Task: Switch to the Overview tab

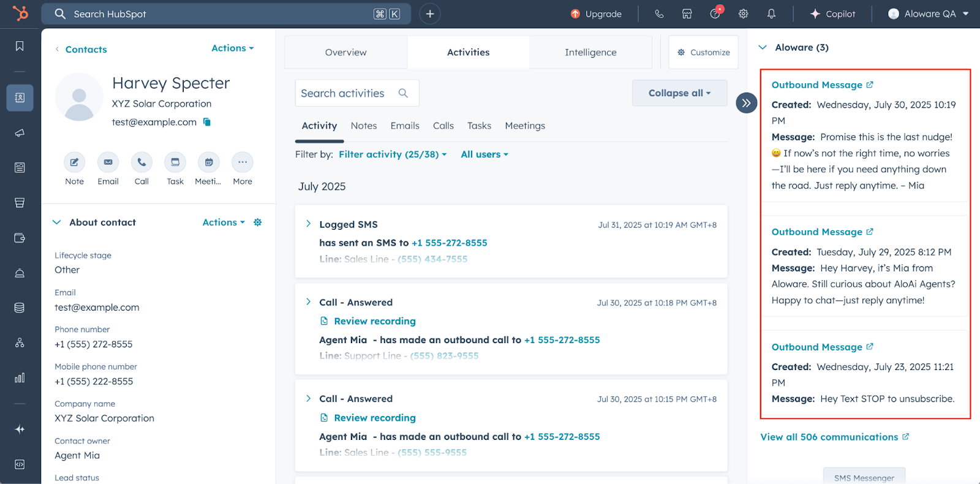Action: (346, 52)
